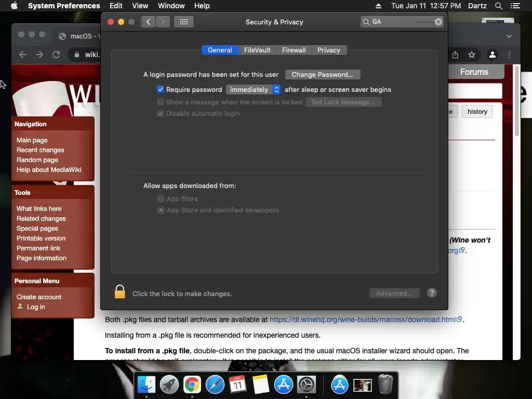
Task: Open the Edit menu
Action: coord(116,6)
